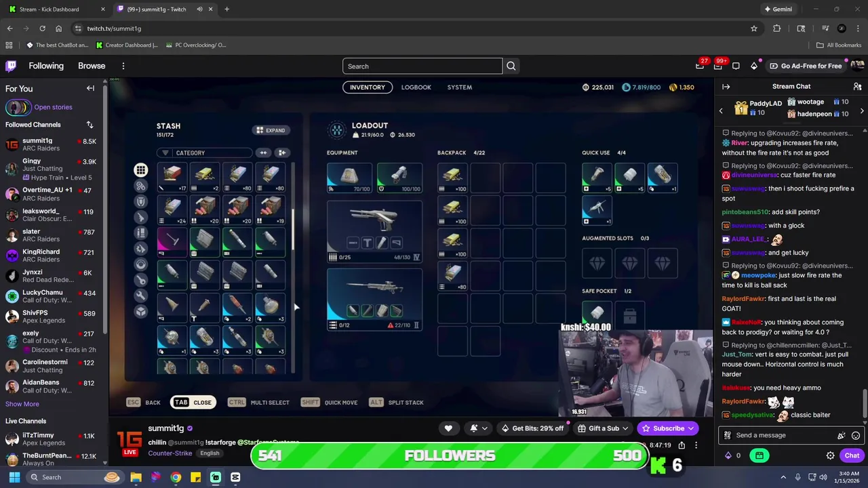Click the search magnifier button
This screenshot has width=868, height=488.
pyautogui.click(x=511, y=66)
